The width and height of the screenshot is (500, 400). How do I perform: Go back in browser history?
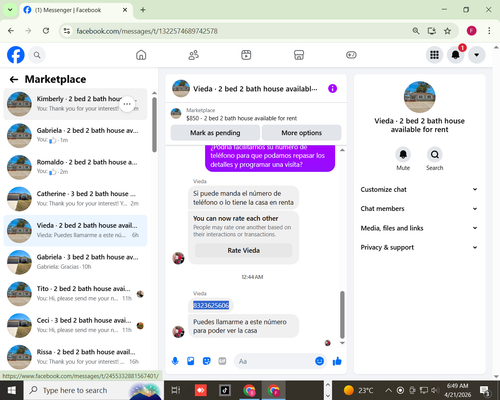point(11,31)
